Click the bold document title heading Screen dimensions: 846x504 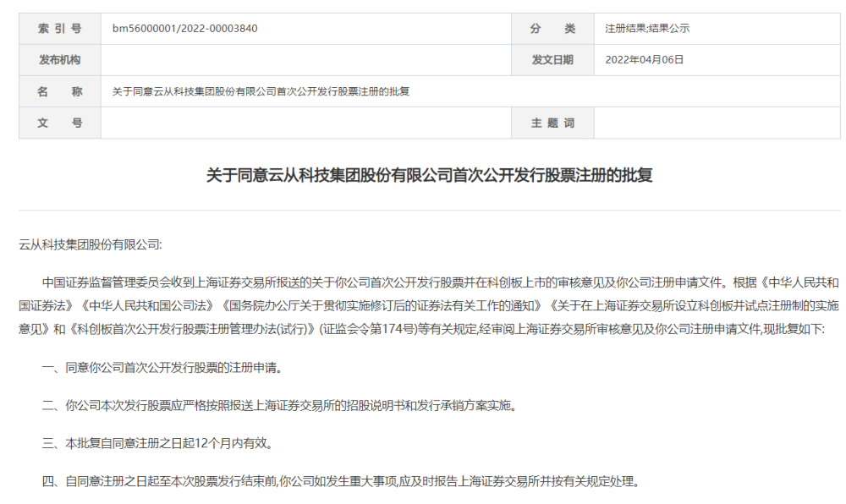pyautogui.click(x=430, y=175)
